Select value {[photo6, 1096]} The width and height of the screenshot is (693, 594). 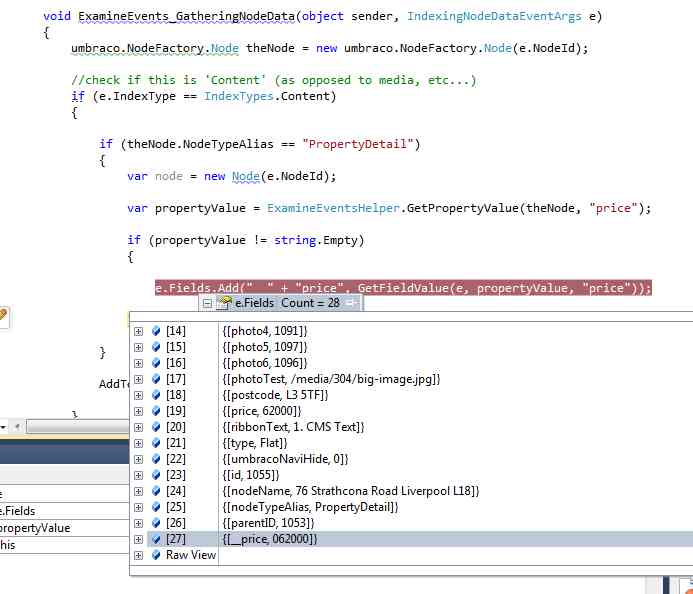pos(265,363)
